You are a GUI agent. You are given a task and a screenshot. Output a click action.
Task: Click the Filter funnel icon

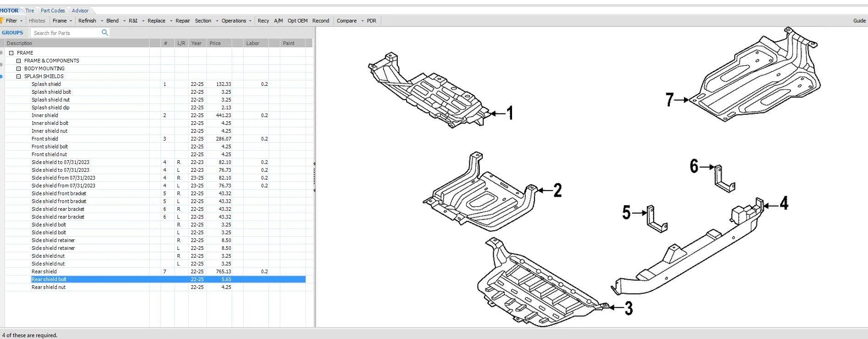pos(2,21)
